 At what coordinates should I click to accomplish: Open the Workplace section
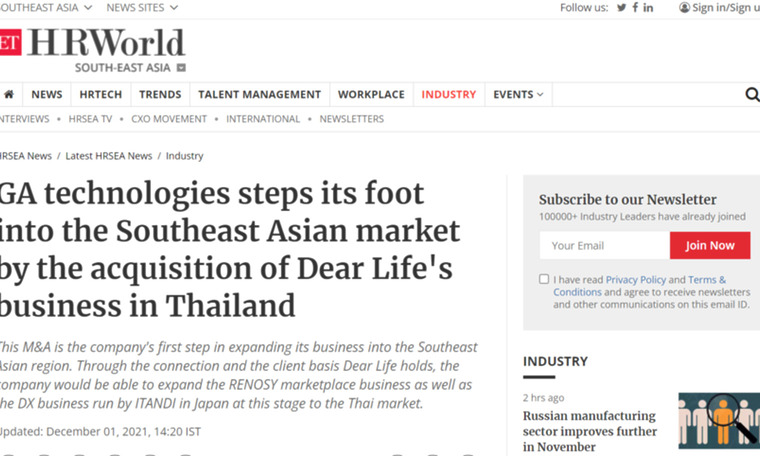pos(371,95)
